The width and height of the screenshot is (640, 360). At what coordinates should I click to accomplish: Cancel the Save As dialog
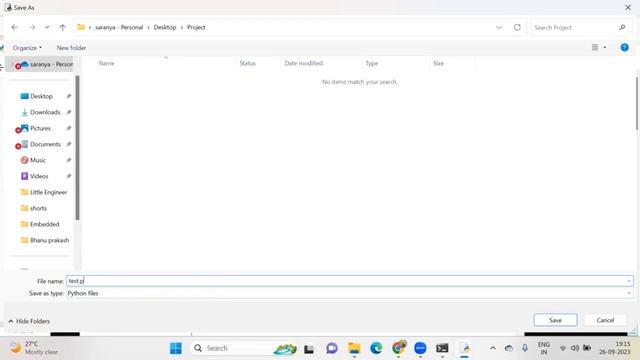(x=605, y=320)
